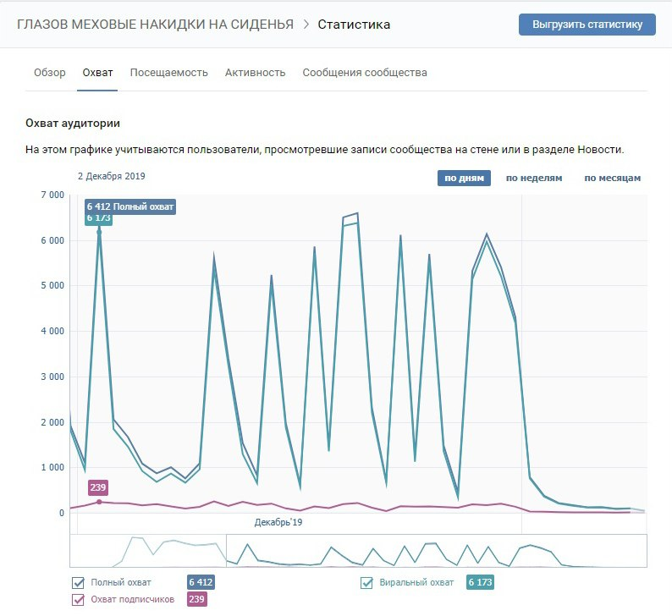The height and width of the screenshot is (616, 672).
Task: Disable the Виральный охват checkbox
Action: click(367, 582)
